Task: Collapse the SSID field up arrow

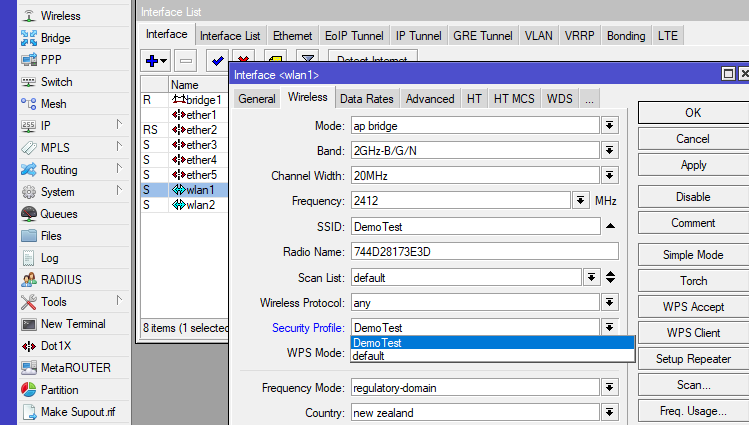Action: (x=610, y=227)
